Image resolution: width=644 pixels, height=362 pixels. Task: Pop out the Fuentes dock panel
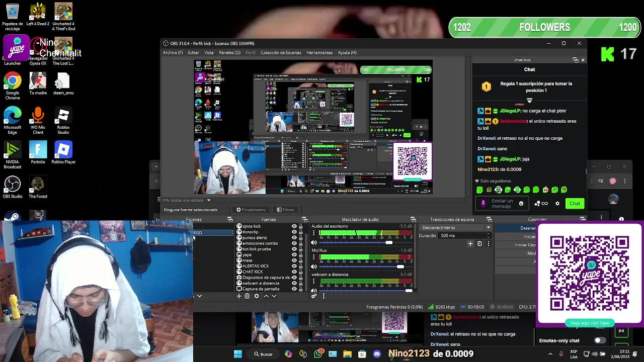pyautogui.click(x=305, y=220)
